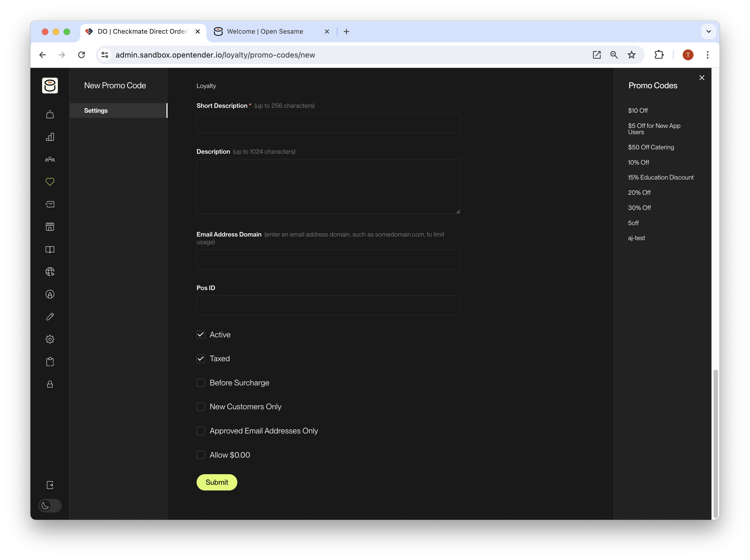The image size is (750, 560).
Task: Expand the tab search dropdown arrow
Action: pos(708,32)
